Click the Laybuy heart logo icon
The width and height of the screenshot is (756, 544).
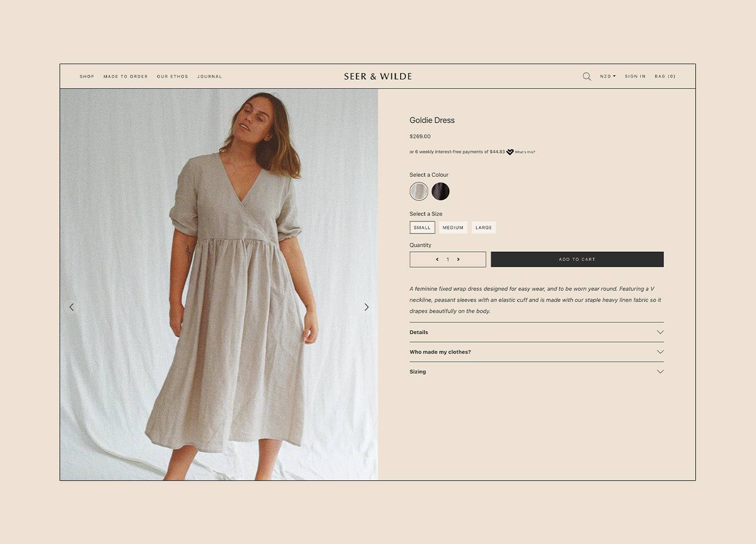tap(509, 152)
